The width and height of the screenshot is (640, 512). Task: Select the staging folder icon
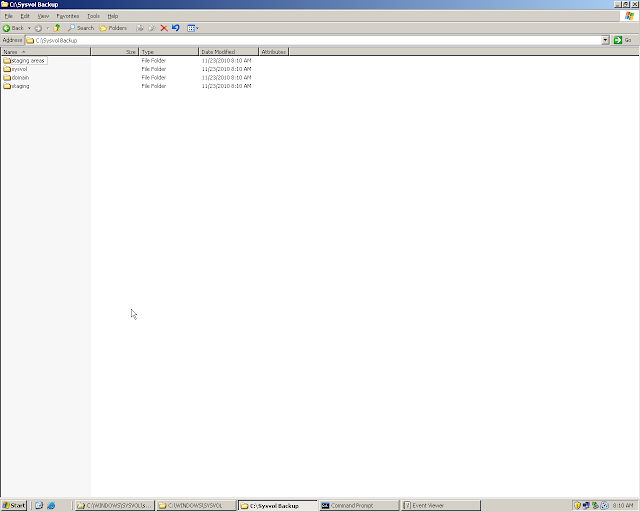coord(7,86)
